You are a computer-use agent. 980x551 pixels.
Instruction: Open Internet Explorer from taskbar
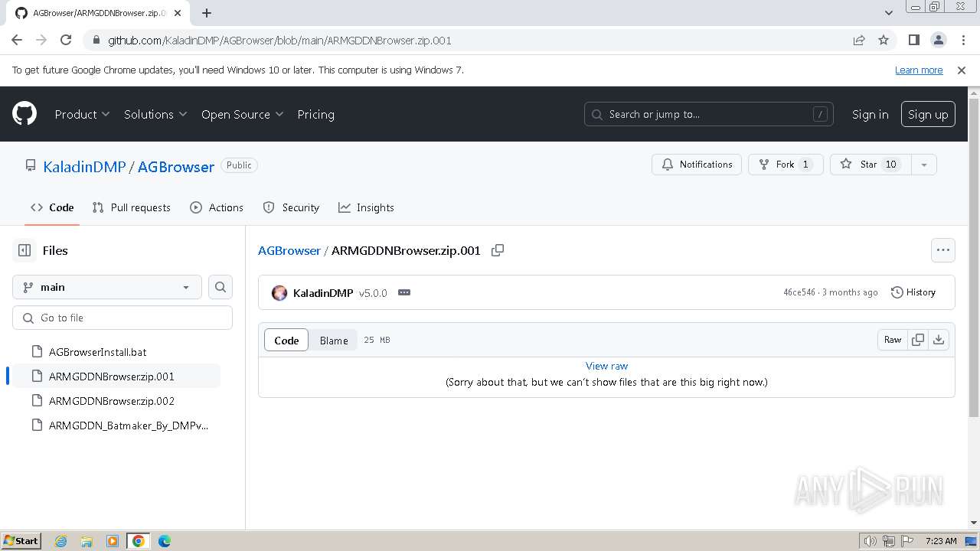pos(60,541)
